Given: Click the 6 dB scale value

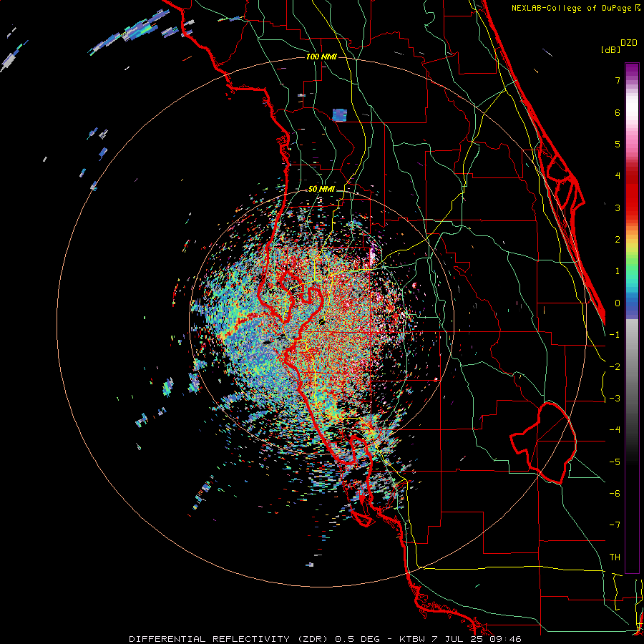Looking at the screenshot, I should coord(618,112).
